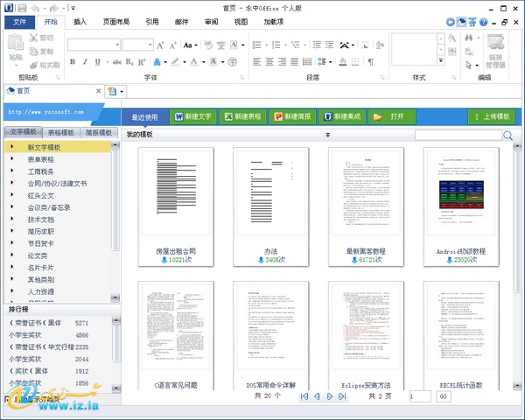Click the Paste icon in clipboard group
Screen dimensions: 525x420
click(x=16, y=44)
